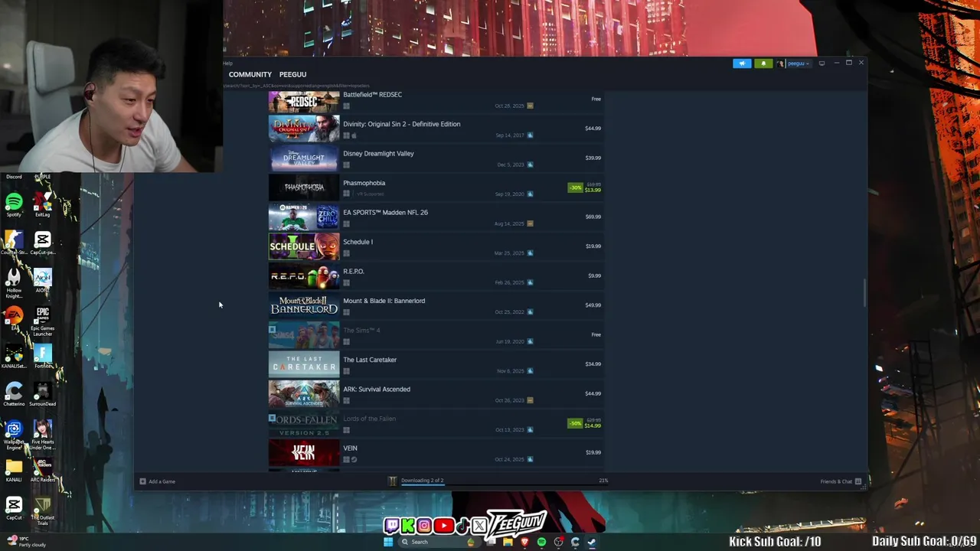Open the Disney Dreamlight Valley thumbnail
The width and height of the screenshot is (980, 551).
[304, 158]
